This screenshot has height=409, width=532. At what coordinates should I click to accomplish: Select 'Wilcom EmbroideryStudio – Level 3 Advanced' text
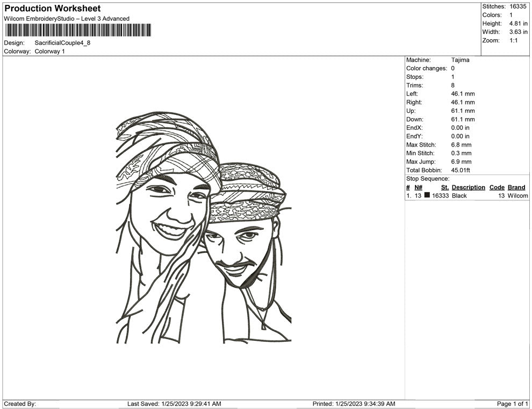(67, 19)
